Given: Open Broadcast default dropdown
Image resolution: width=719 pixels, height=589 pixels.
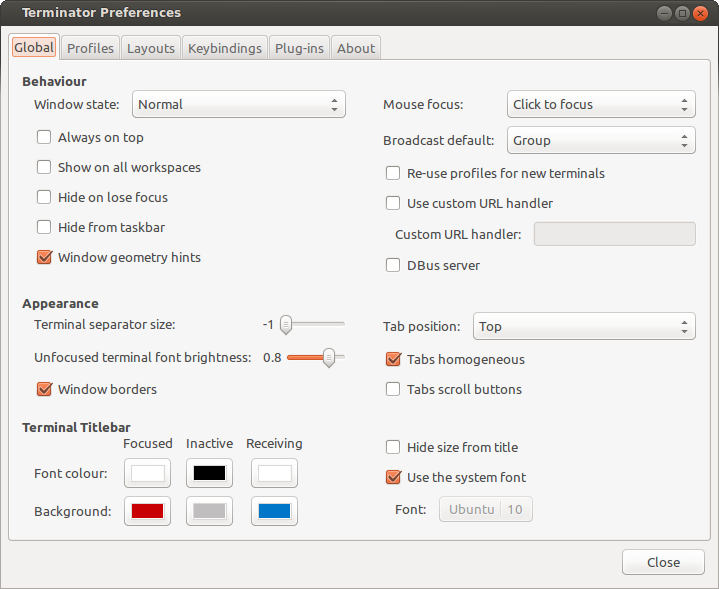Looking at the screenshot, I should (x=601, y=140).
